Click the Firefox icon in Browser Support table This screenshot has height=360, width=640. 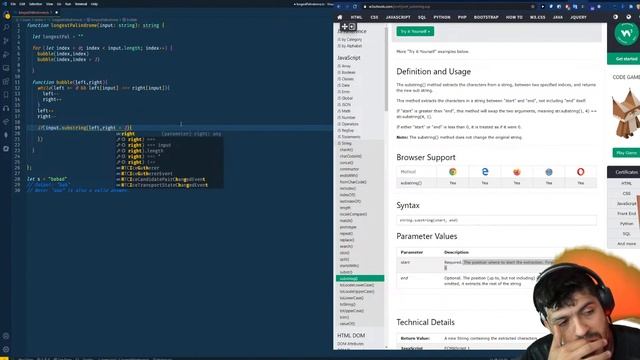tap(517, 172)
